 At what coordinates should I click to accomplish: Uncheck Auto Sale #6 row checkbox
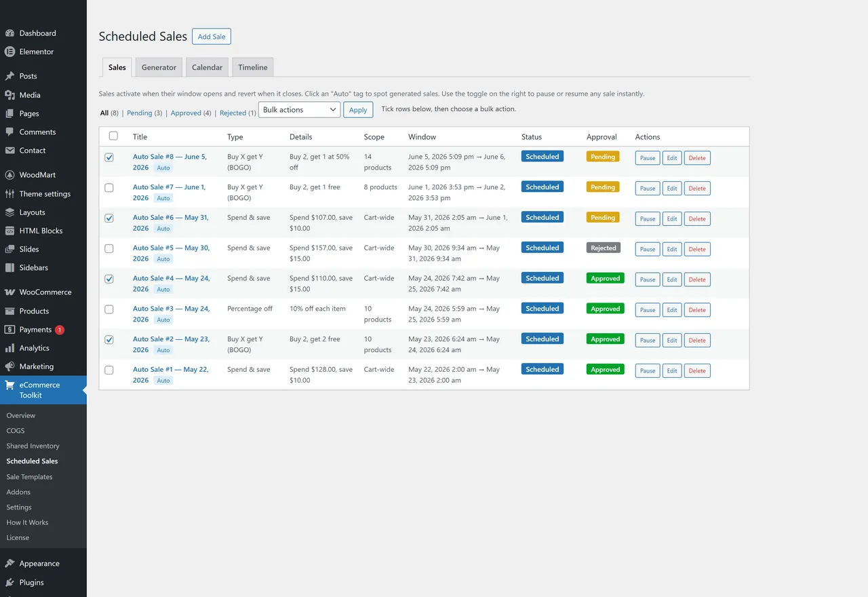point(109,218)
